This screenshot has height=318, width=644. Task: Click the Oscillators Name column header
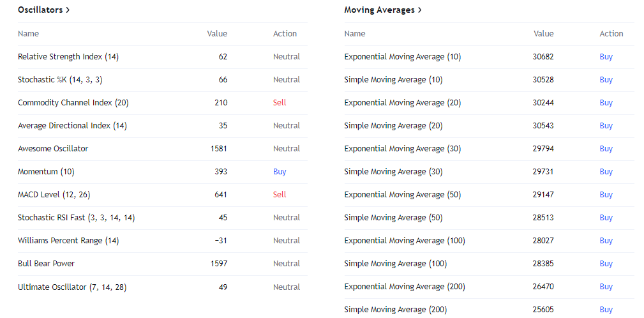point(28,34)
